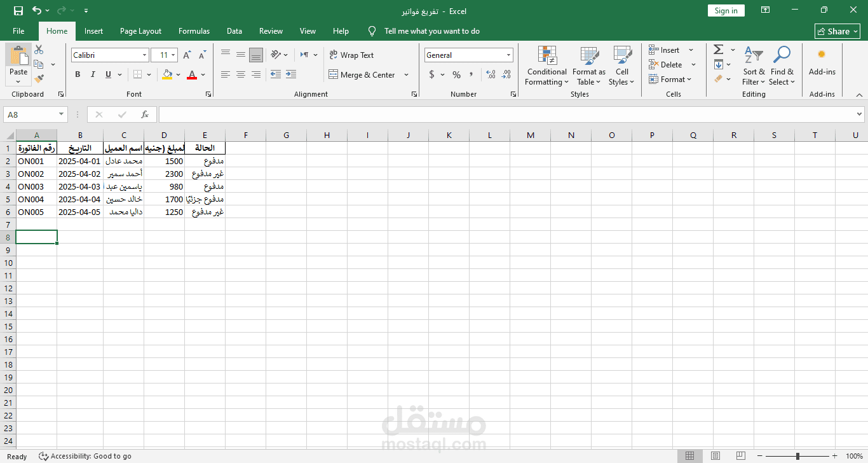Click the Zoom In plus button
868x463 pixels.
point(834,456)
